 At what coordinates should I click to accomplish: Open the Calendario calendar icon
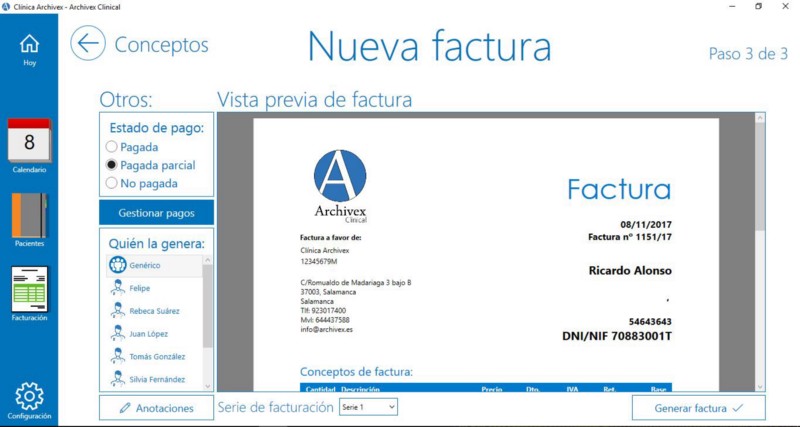(x=29, y=140)
